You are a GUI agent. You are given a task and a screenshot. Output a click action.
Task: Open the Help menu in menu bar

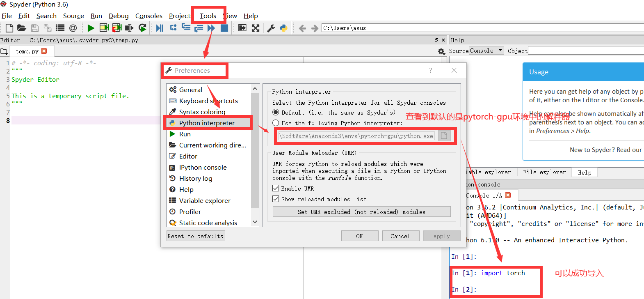click(x=251, y=16)
